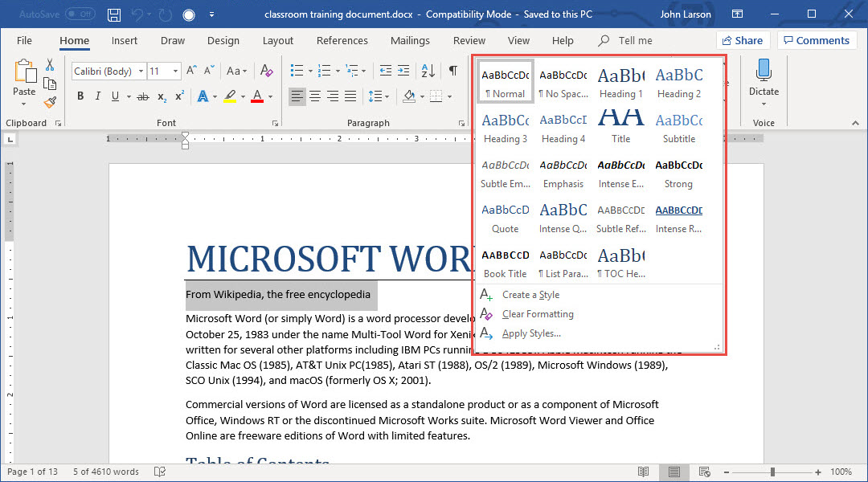Click the Show/Hide paragraph marks icon
Screen dimensions: 868x482
pos(453,71)
